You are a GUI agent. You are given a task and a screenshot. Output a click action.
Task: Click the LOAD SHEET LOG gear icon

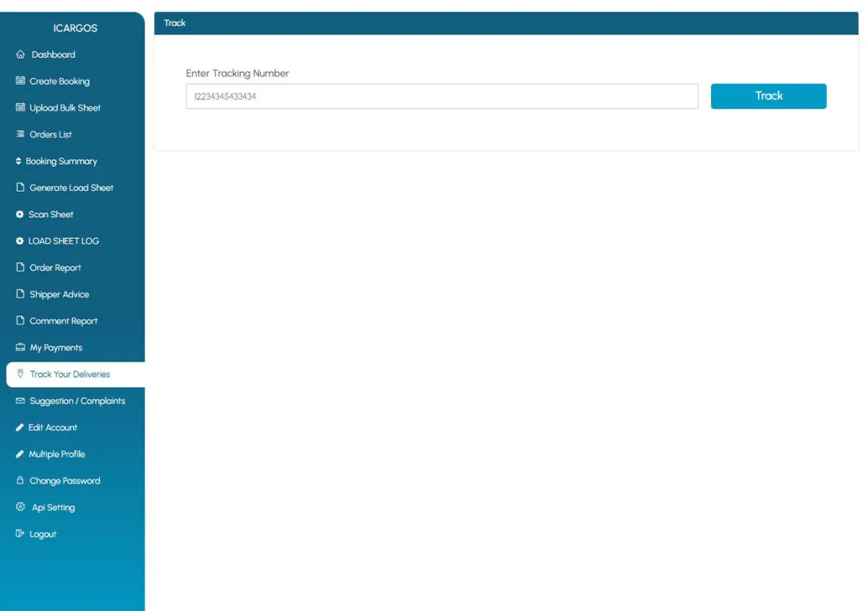pos(20,241)
